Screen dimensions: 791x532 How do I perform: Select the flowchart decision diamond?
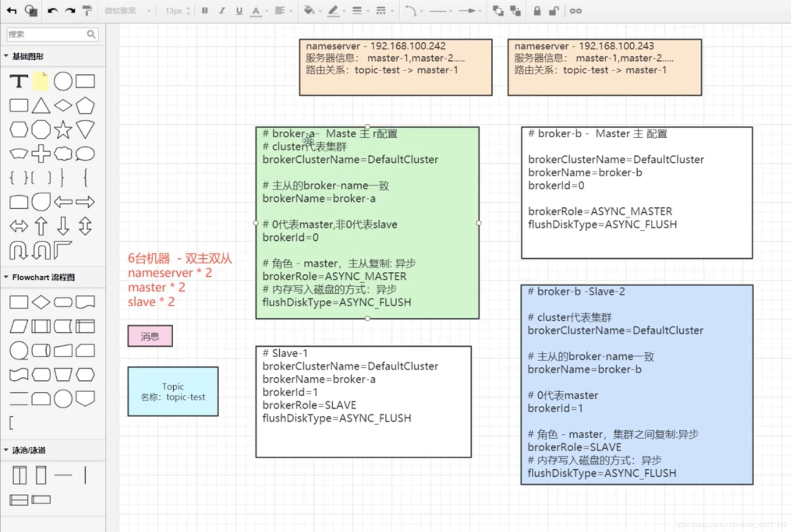(41, 302)
